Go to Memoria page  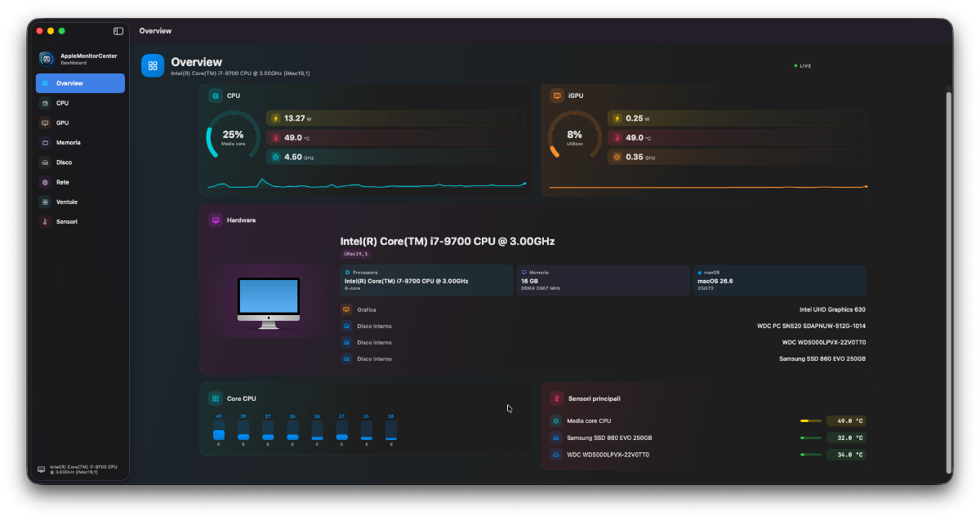click(80, 142)
